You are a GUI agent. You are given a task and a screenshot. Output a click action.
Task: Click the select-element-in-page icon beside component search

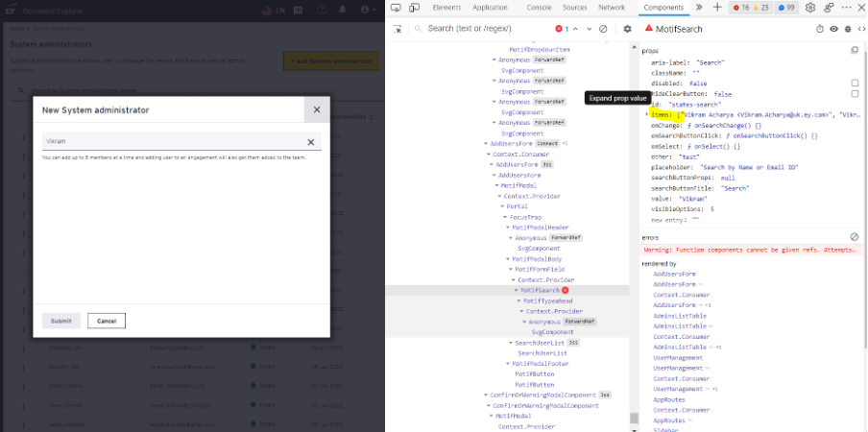(397, 29)
